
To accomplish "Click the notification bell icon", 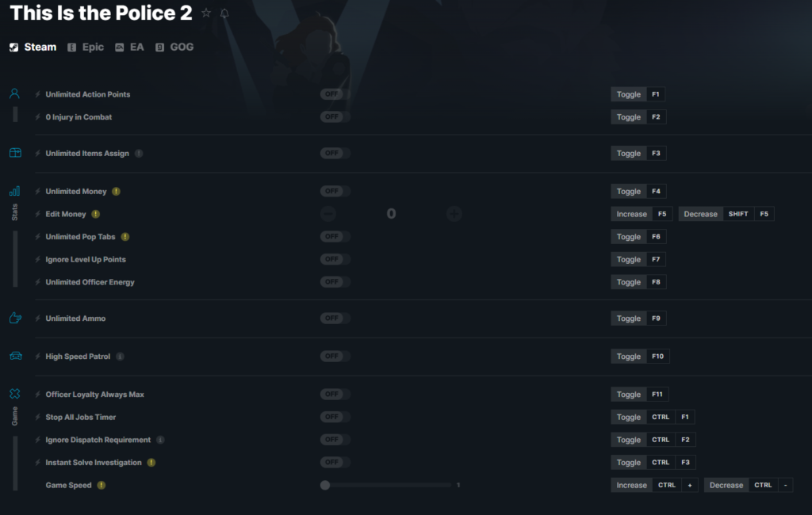I will (224, 13).
